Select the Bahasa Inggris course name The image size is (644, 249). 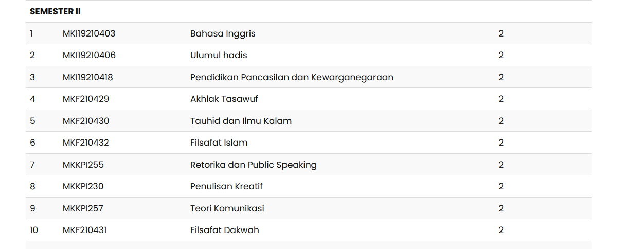[223, 33]
